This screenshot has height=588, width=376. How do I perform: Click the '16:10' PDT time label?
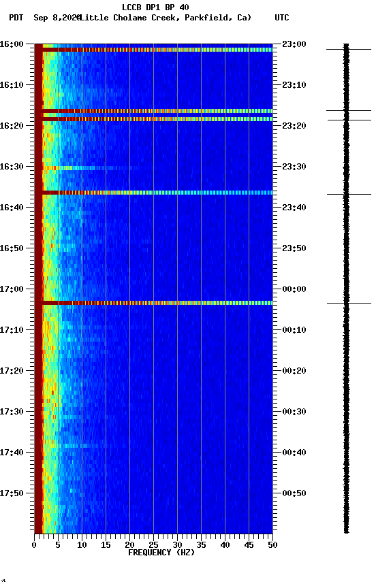12,85
